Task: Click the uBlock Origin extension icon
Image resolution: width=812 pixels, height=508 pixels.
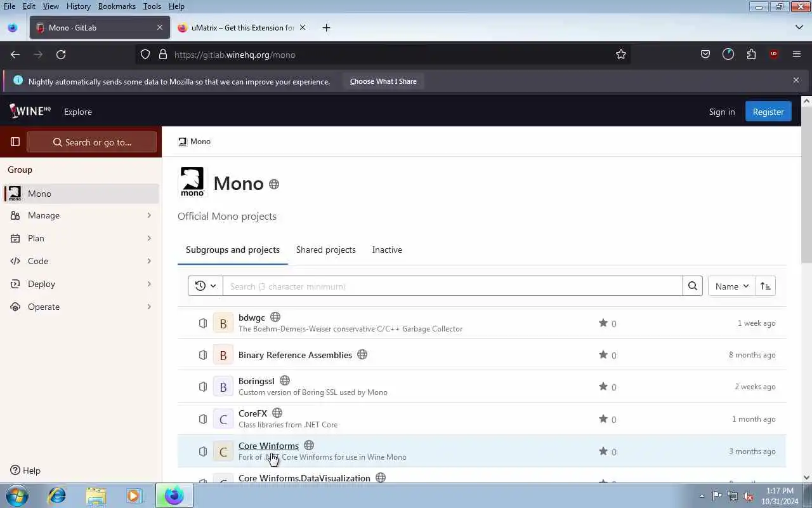Action: [774, 55]
